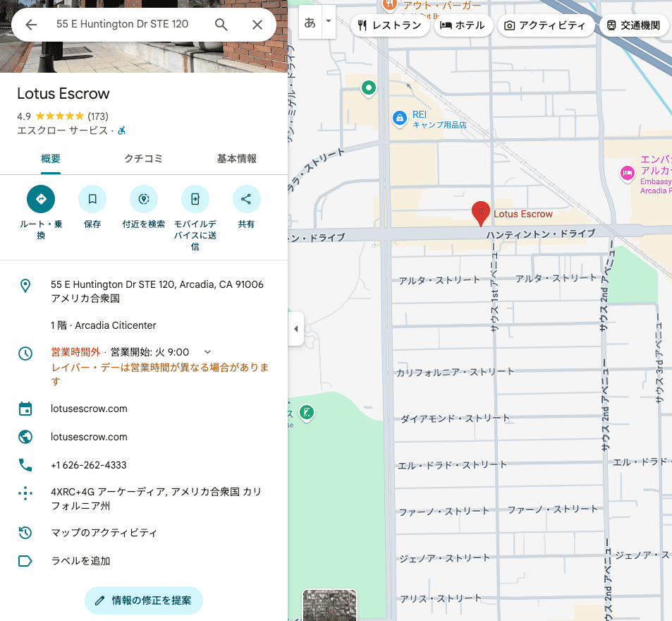Filter by 交通機関 chip
The height and width of the screenshot is (621, 672).
pos(634,25)
